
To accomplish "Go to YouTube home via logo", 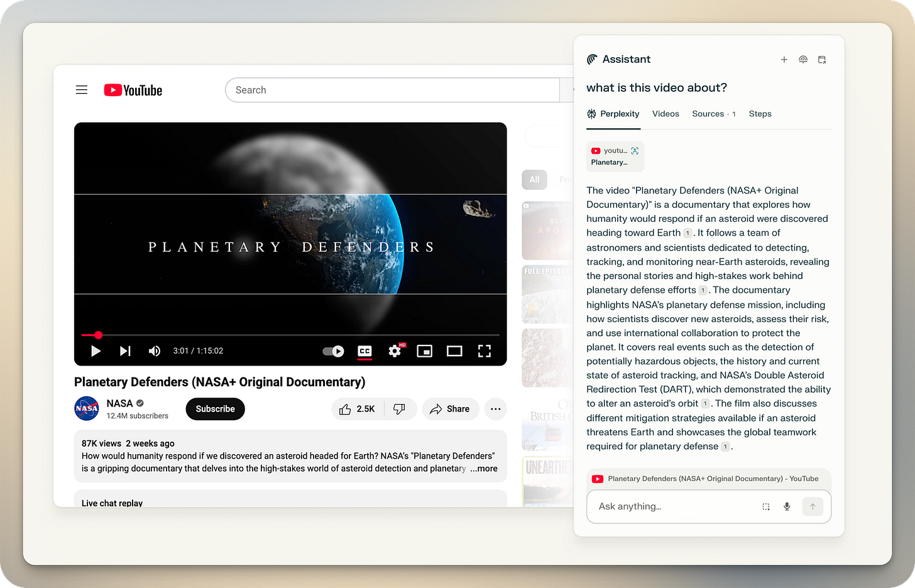I will tap(133, 90).
